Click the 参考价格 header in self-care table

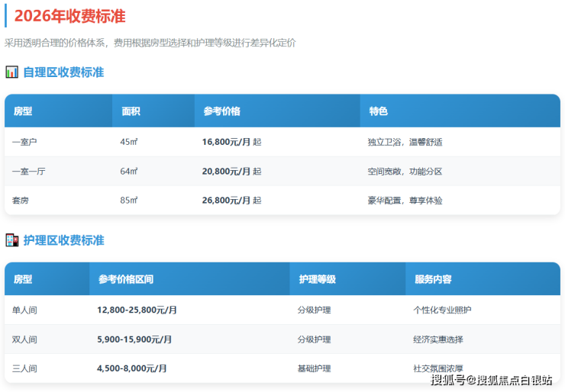(x=221, y=111)
